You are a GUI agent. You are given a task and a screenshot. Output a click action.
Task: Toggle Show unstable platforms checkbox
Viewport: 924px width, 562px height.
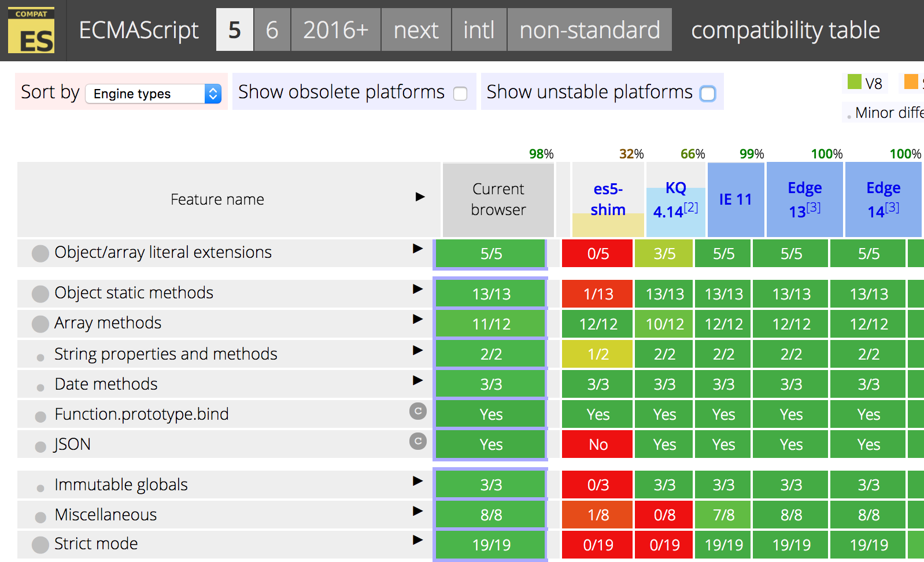(708, 94)
